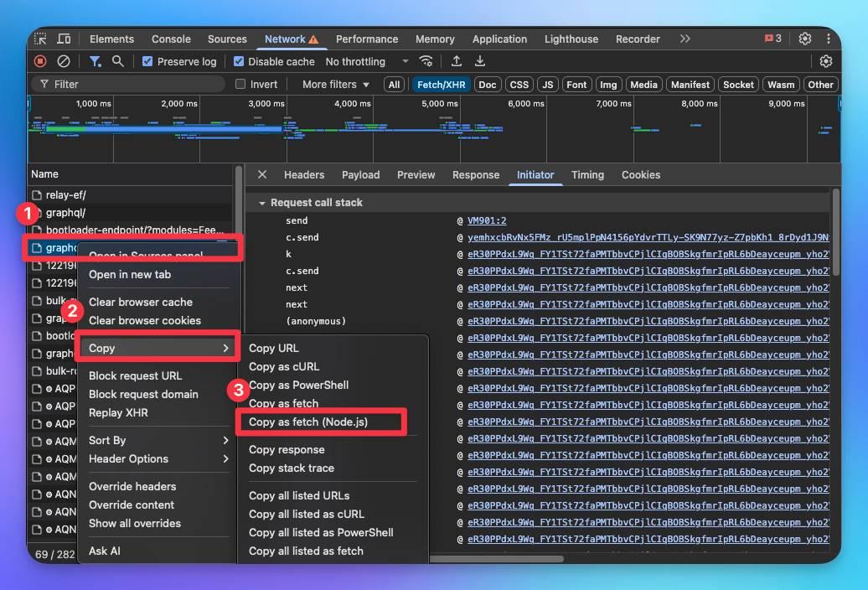Clear the network log
Viewport: 868px width, 590px height.
pyautogui.click(x=64, y=61)
